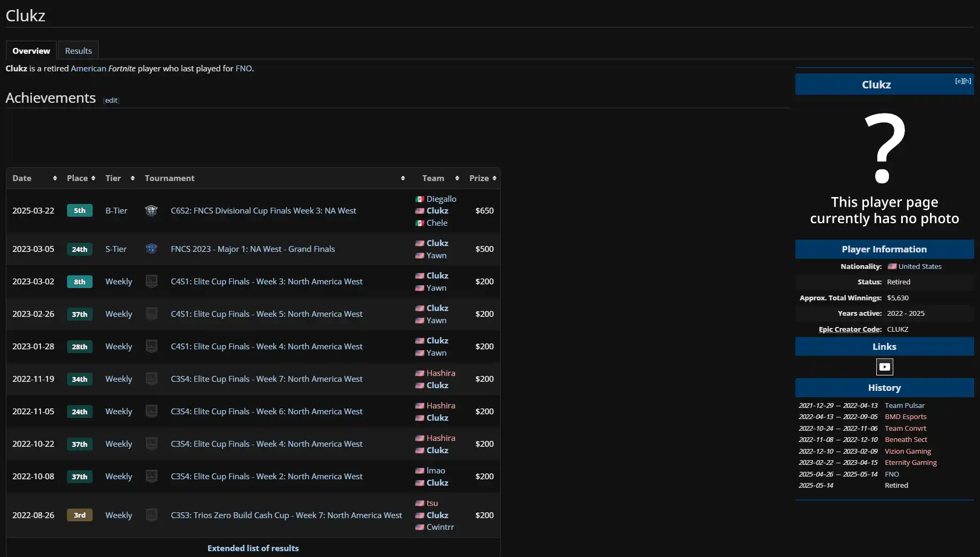Open the YouTube link icon

click(884, 367)
